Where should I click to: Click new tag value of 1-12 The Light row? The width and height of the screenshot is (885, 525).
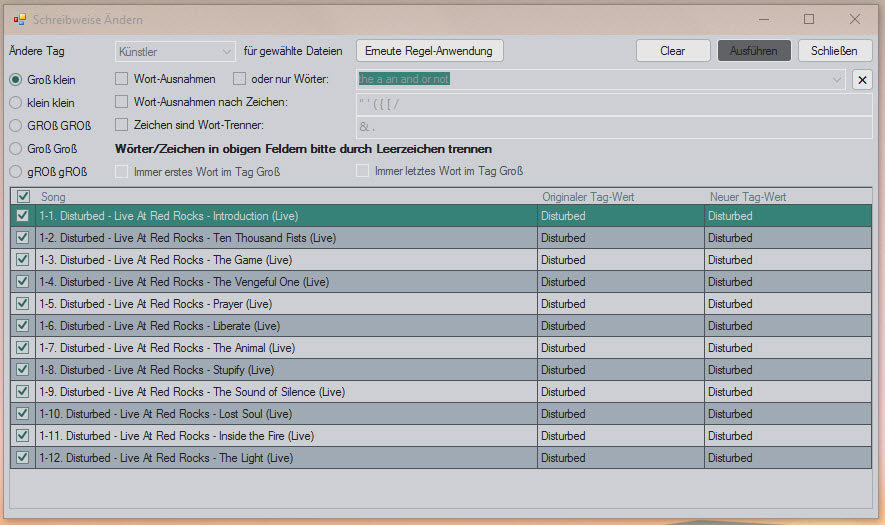pos(788,458)
